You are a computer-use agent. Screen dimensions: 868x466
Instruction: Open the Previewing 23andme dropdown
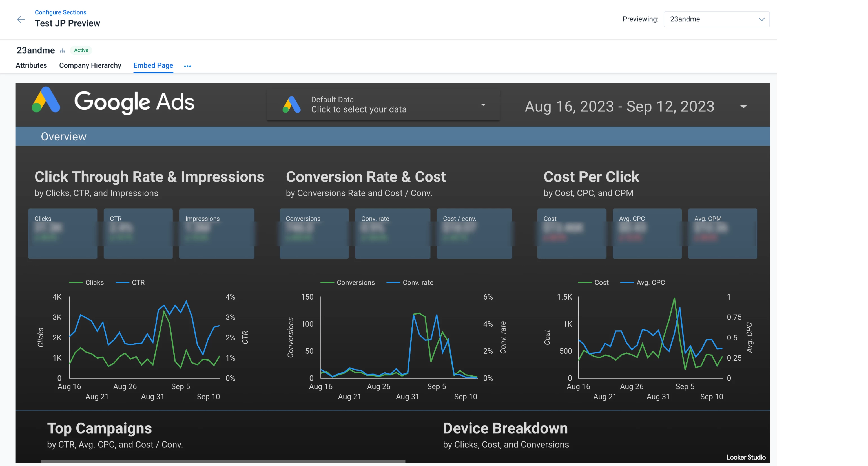716,19
